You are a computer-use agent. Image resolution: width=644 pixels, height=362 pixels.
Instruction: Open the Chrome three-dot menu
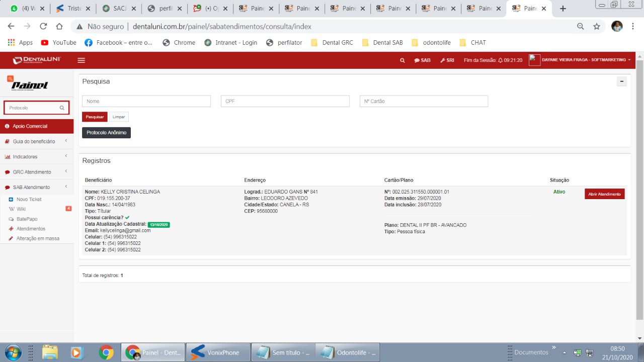click(x=633, y=26)
